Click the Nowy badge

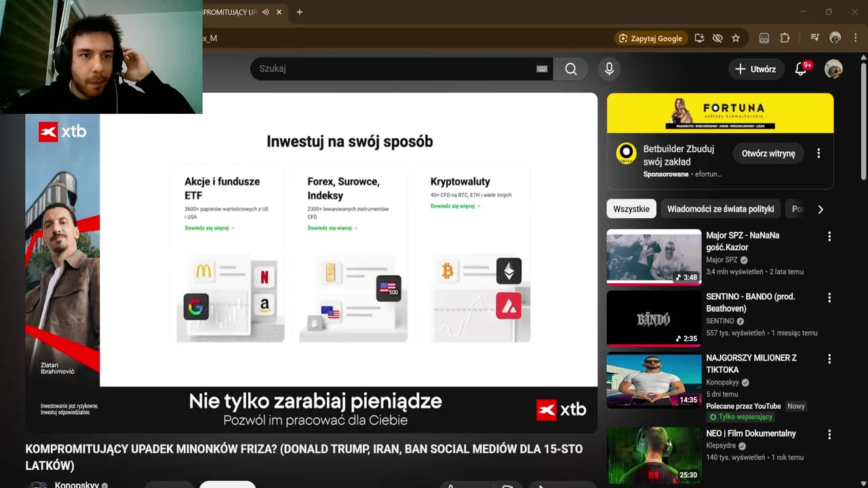click(x=796, y=406)
